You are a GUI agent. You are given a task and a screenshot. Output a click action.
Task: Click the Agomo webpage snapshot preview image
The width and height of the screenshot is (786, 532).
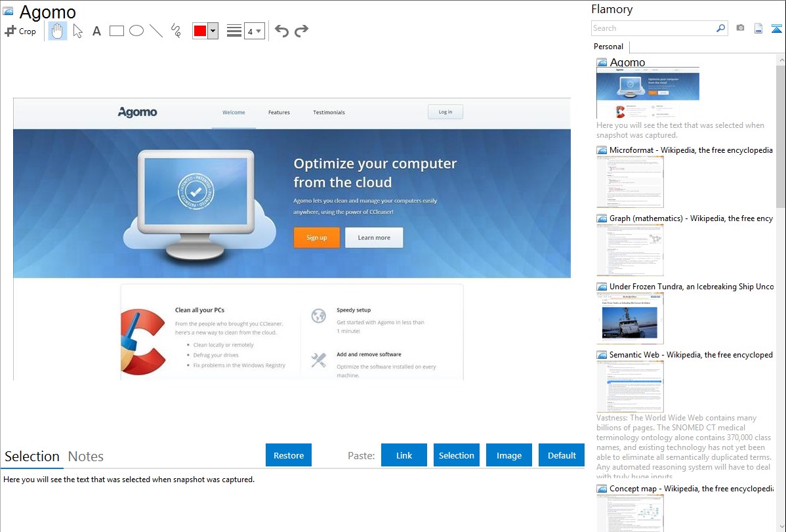pyautogui.click(x=292, y=239)
